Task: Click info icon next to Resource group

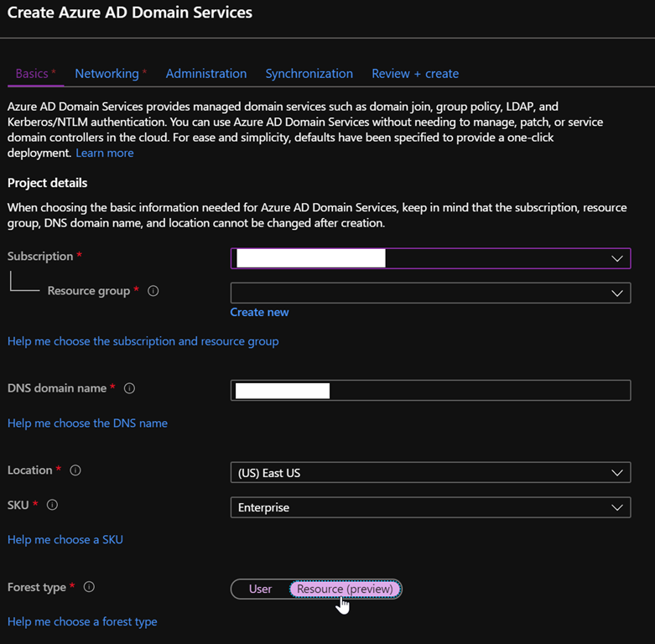Action: (x=153, y=291)
